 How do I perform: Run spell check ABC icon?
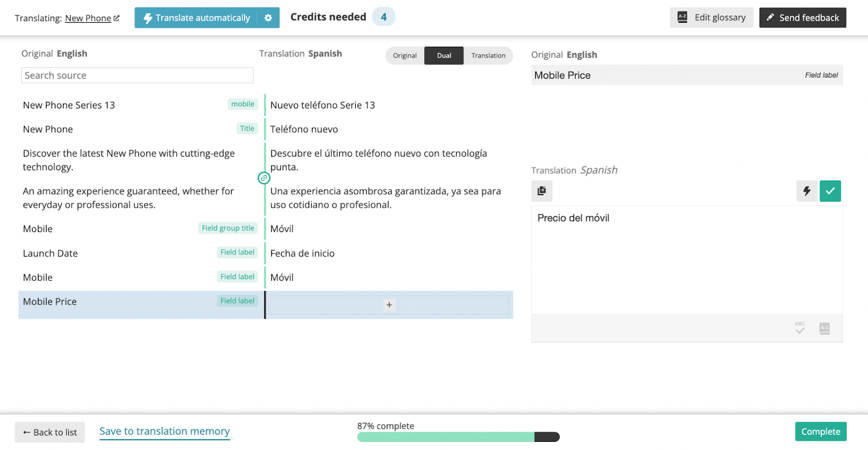pyautogui.click(x=800, y=328)
